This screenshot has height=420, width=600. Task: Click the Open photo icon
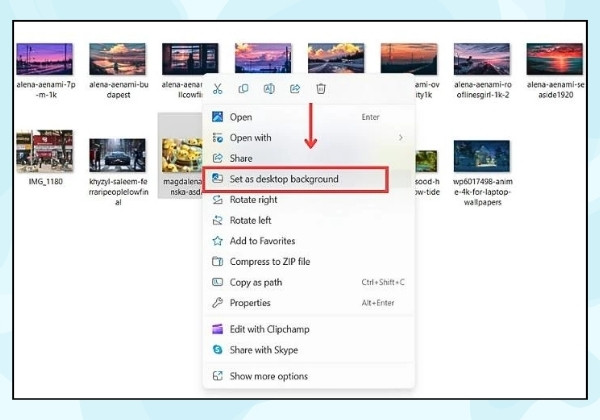click(x=217, y=117)
